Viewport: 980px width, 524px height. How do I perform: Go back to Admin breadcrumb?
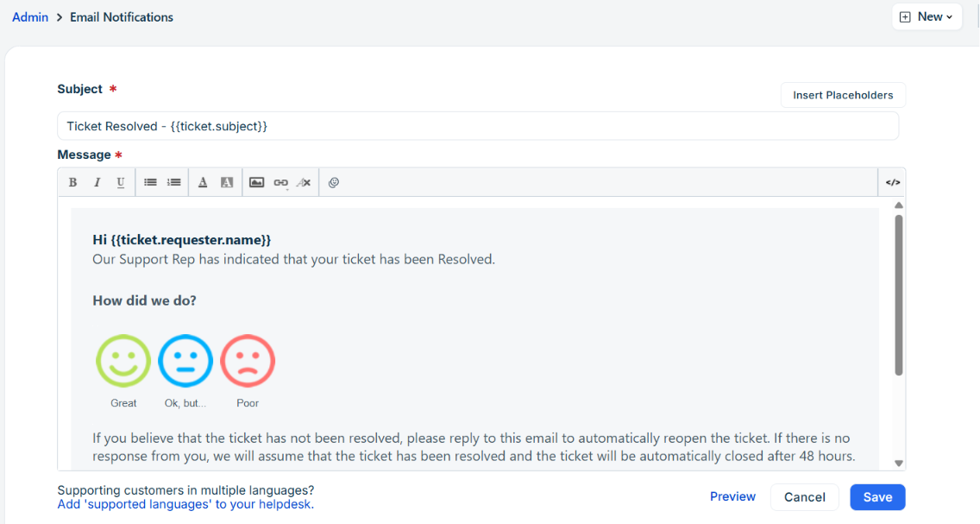point(30,17)
